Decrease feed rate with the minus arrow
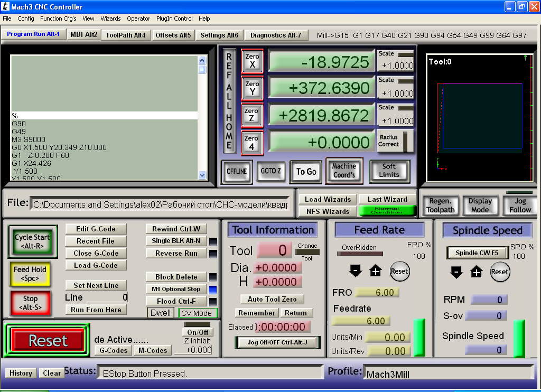Screen dimensions: 541x392 pos(355,272)
